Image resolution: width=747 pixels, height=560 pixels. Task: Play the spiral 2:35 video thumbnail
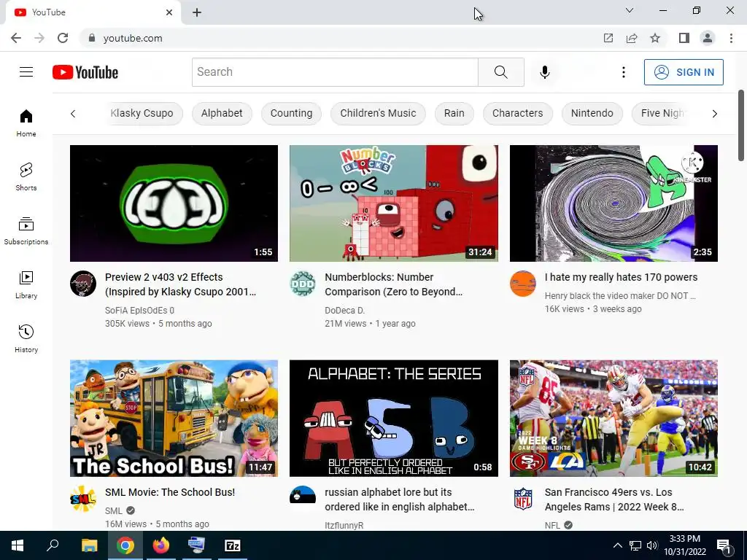click(x=614, y=203)
